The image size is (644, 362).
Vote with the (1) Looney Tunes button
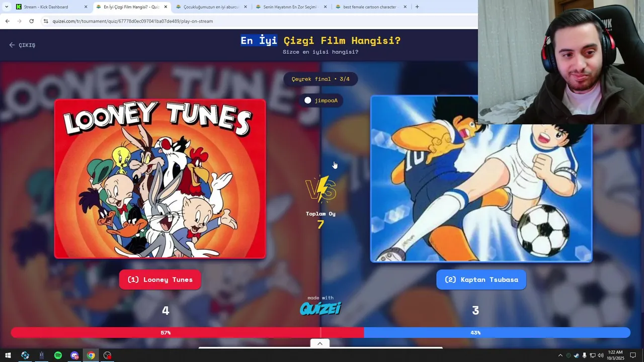tap(160, 280)
